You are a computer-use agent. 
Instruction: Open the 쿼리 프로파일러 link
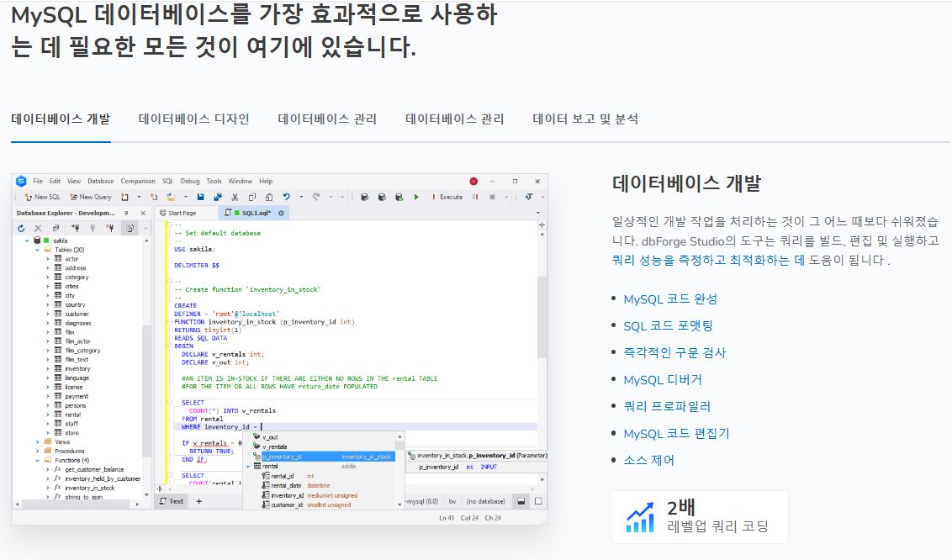click(x=667, y=406)
